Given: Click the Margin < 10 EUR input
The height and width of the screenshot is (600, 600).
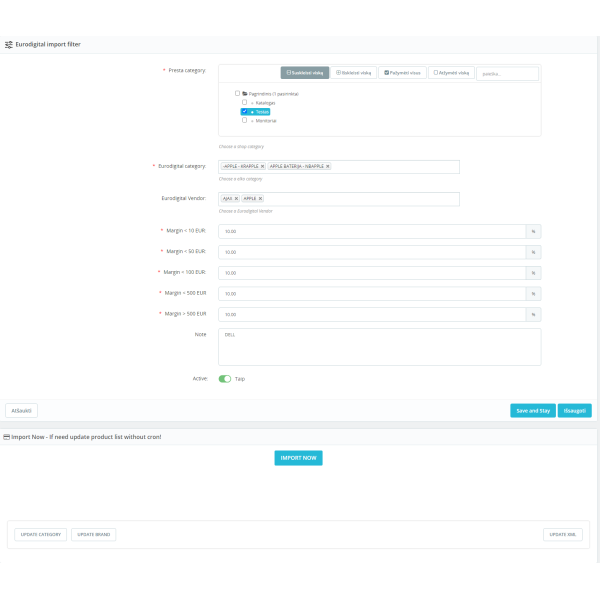Looking at the screenshot, I should [x=372, y=232].
